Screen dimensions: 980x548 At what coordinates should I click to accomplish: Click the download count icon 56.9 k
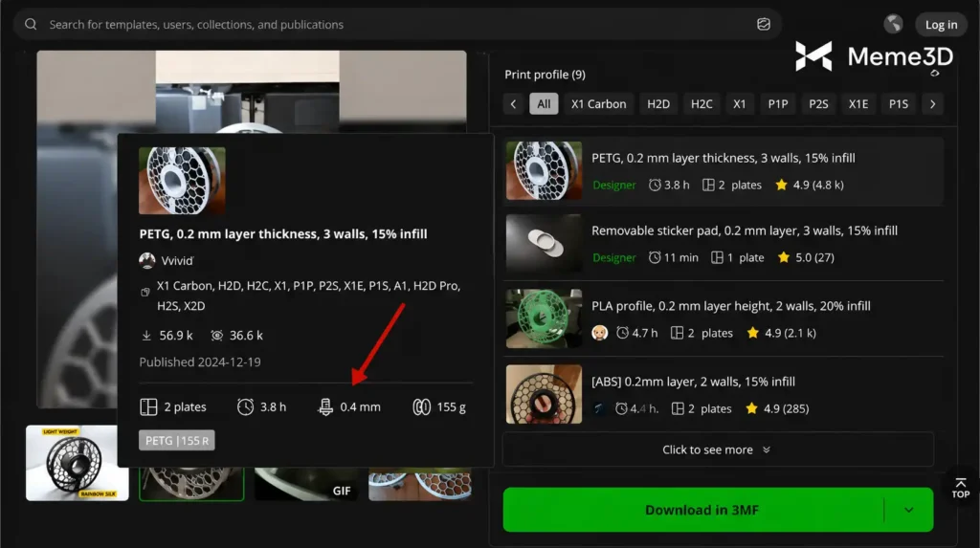tap(146, 336)
